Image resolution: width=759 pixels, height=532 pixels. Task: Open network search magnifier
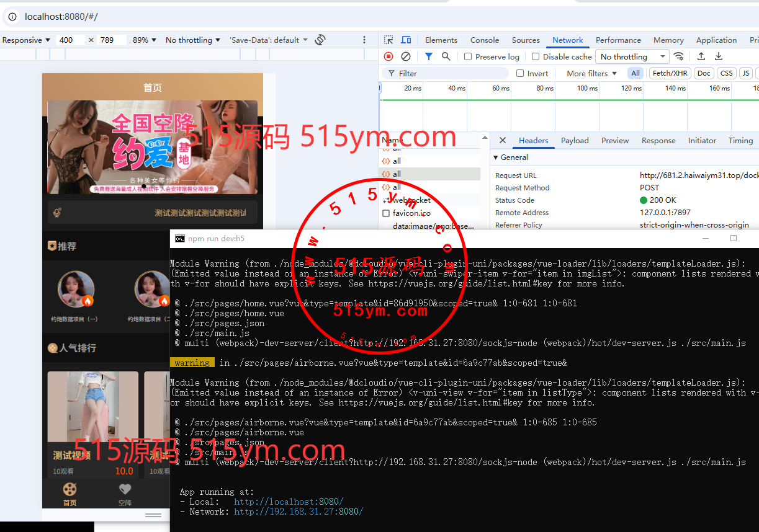pos(446,56)
